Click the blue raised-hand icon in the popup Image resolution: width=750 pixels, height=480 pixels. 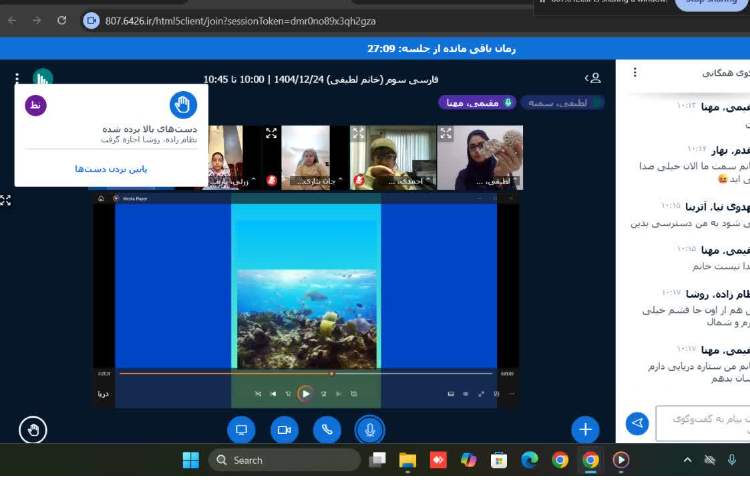[x=183, y=105]
